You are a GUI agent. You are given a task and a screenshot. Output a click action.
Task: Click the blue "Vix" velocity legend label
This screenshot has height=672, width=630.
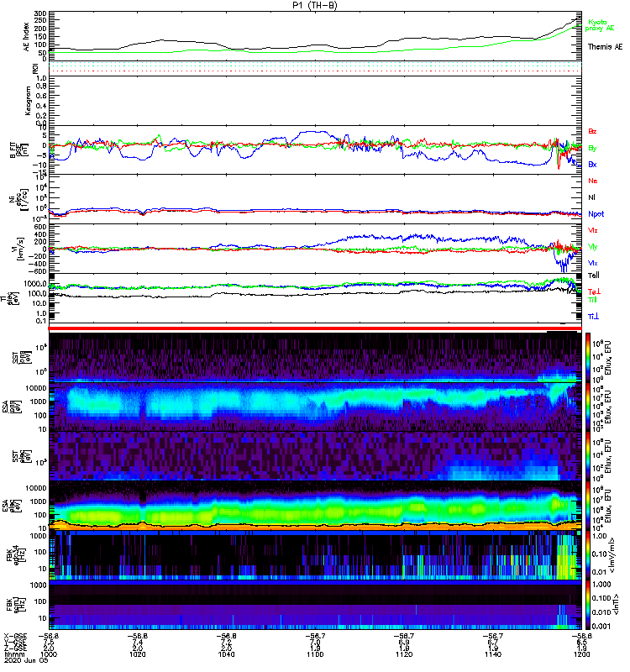pos(593,263)
